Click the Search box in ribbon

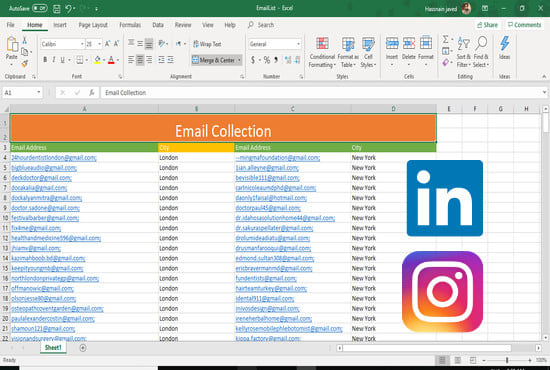point(261,25)
